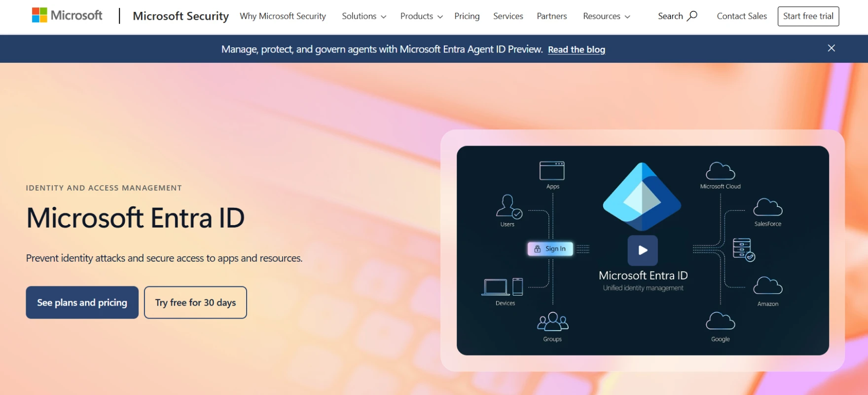Click the Microsoft logo

point(67,15)
